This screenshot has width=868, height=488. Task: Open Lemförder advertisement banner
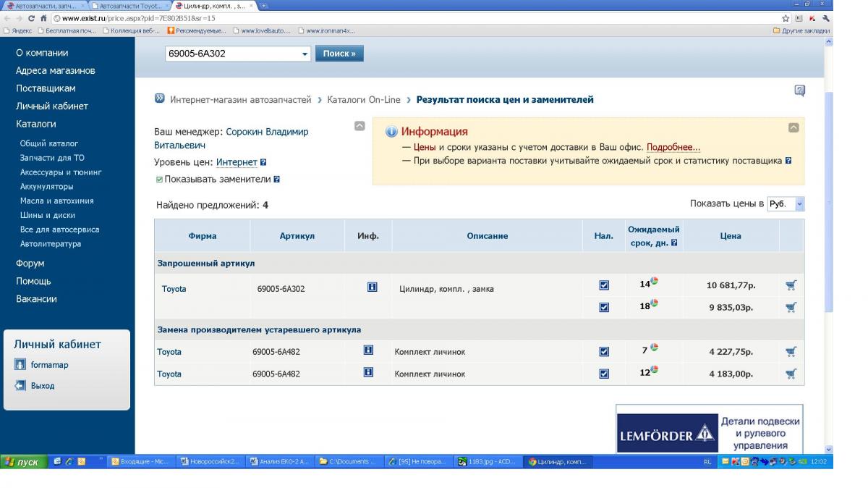click(x=710, y=429)
